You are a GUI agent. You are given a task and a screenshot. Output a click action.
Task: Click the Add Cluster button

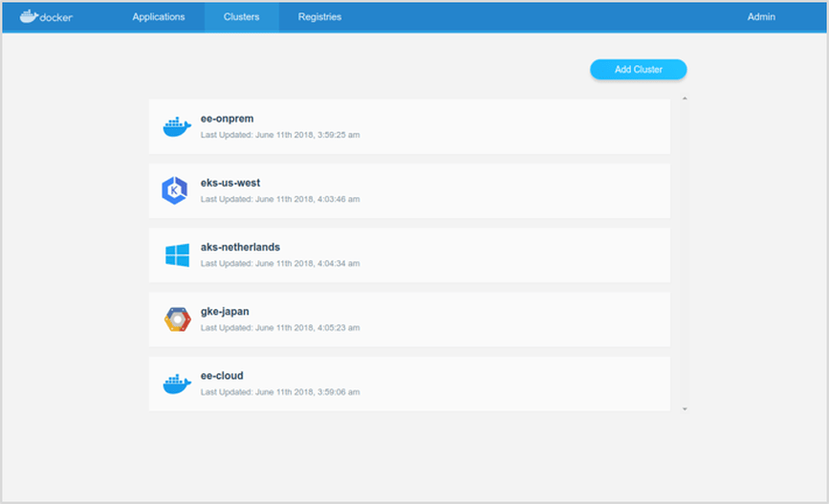click(x=638, y=69)
